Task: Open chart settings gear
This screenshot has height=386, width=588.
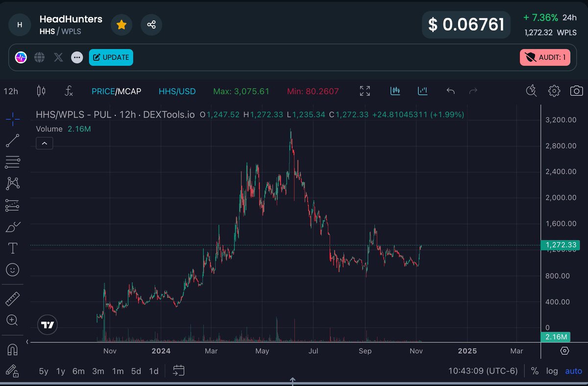Action: pos(554,91)
